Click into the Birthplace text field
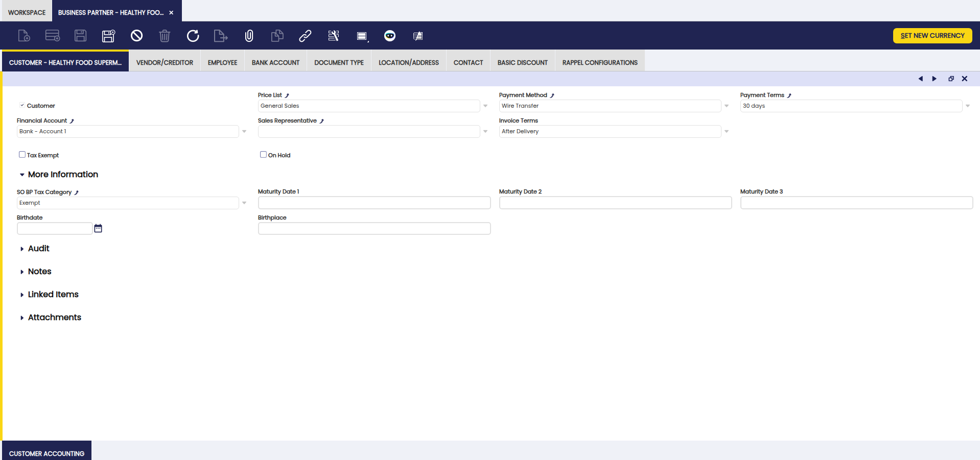Screen dimensions: 980x460 [374, 228]
